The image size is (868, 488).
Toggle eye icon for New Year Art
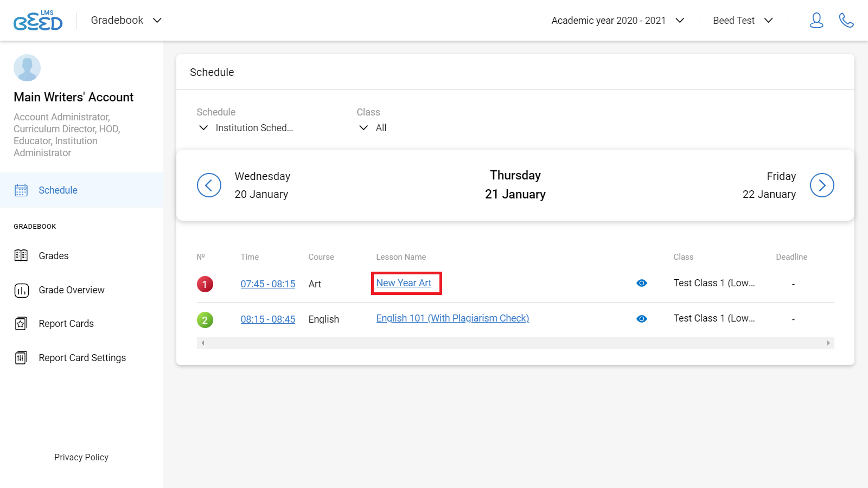642,283
